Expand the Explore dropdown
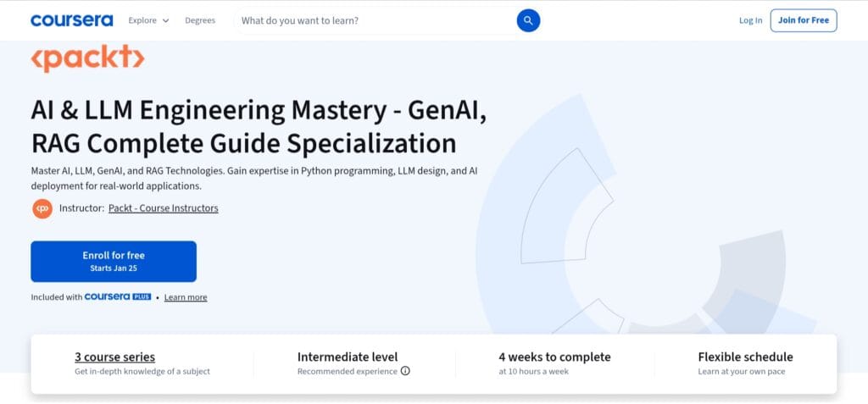Screen dimensions: 868x404 coord(148,20)
